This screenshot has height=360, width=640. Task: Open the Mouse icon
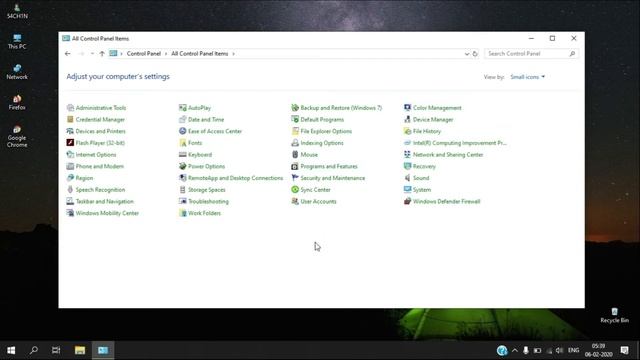(x=295, y=155)
